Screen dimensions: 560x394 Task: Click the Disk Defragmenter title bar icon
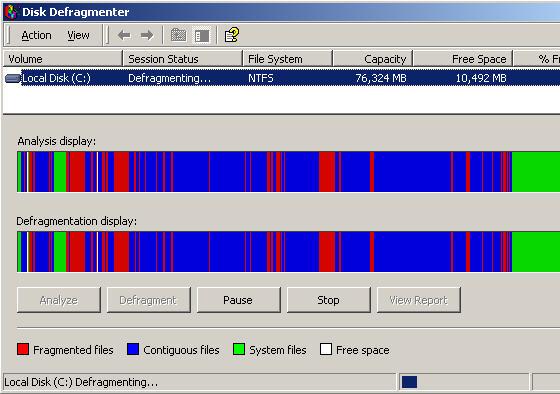tap(11, 12)
